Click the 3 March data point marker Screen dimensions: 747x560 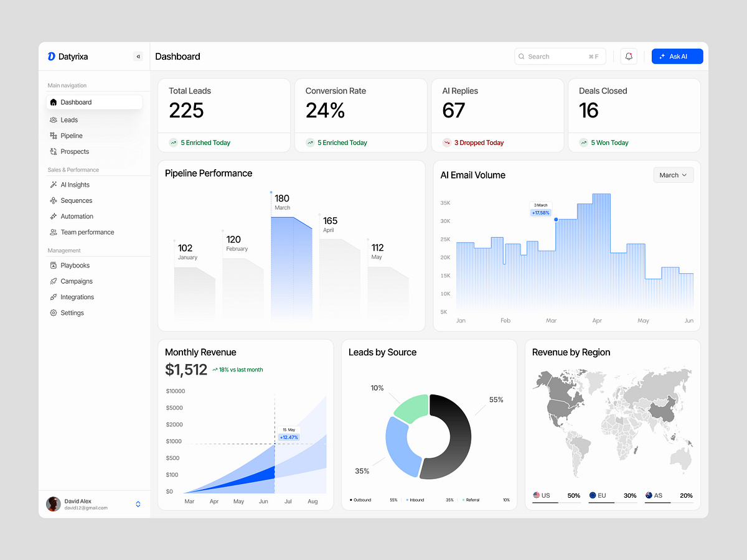556,219
